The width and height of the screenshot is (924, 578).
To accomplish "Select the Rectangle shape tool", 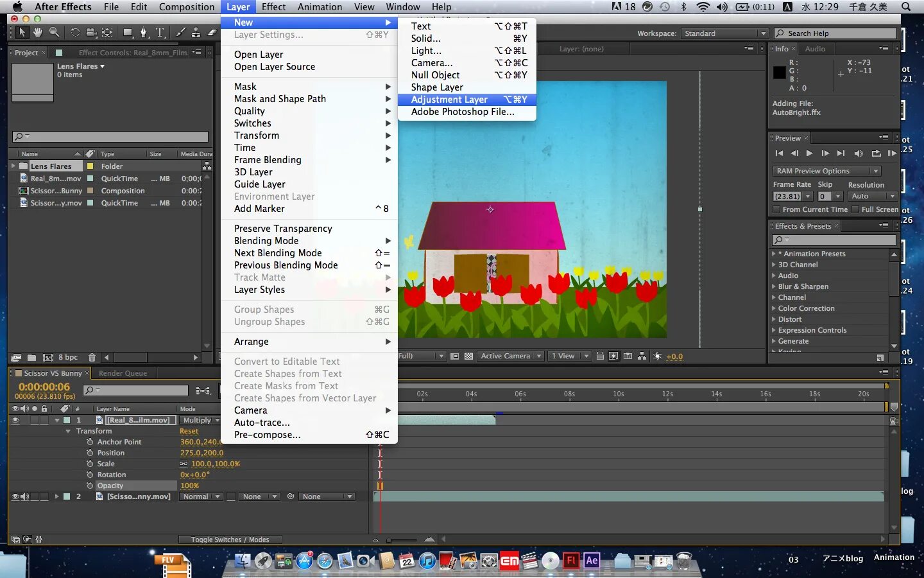I will pos(128,32).
